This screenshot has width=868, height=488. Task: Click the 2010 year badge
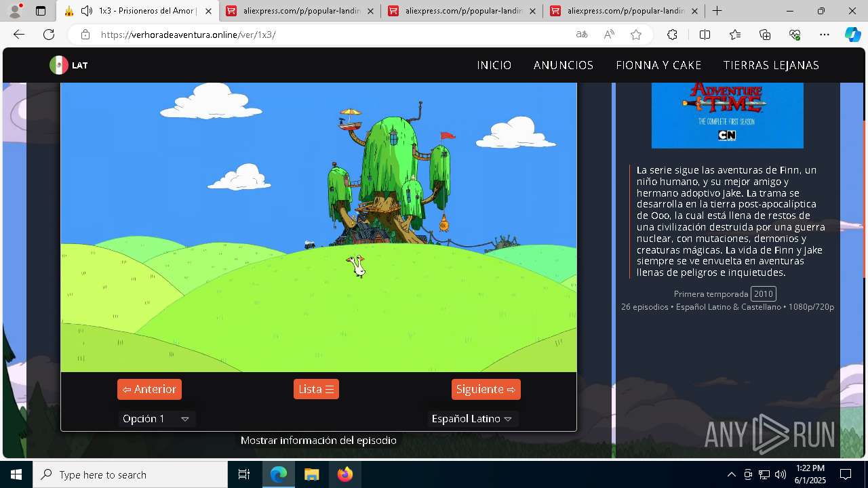(x=764, y=293)
